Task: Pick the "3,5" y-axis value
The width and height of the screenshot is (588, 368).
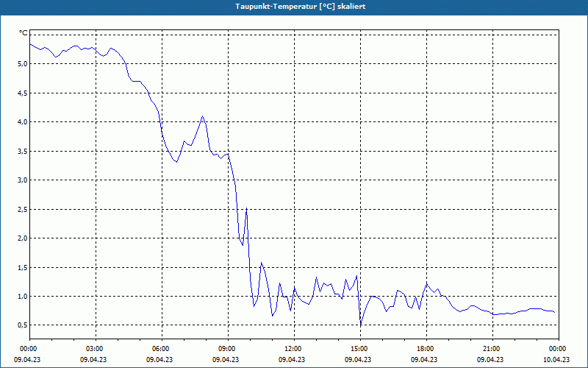Action: [23, 152]
